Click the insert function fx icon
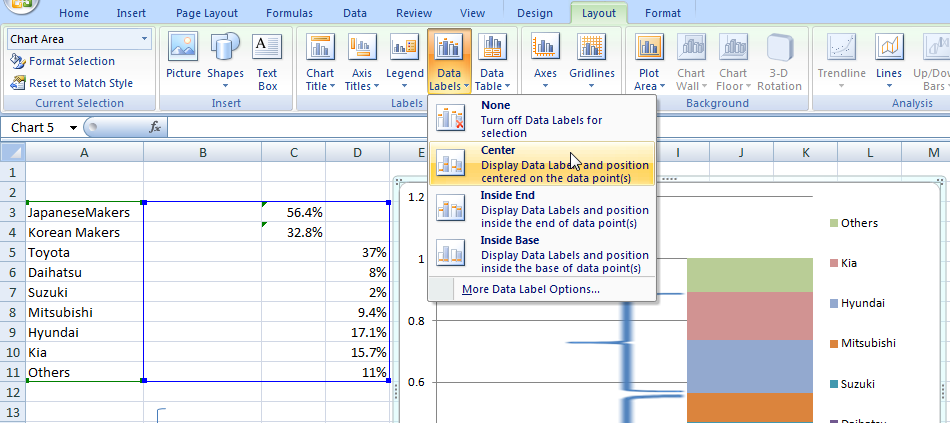This screenshot has height=423, width=950. point(155,127)
